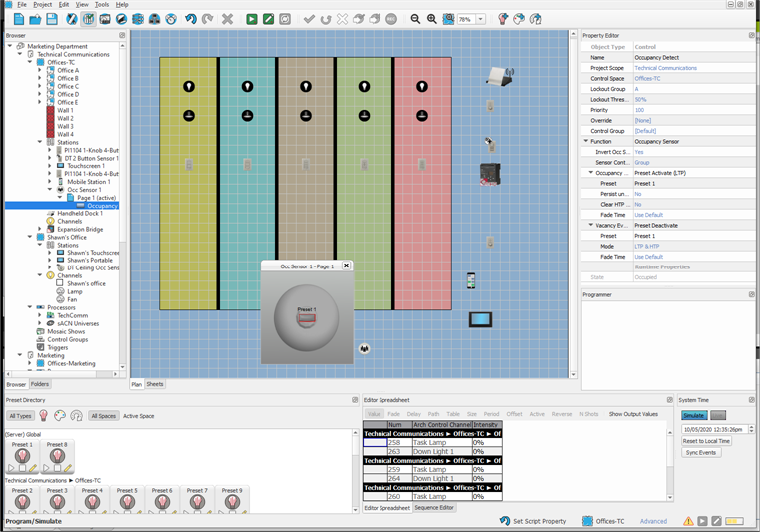760x532 pixels.
Task: Click the Reset to Local Time button
Action: (706, 441)
